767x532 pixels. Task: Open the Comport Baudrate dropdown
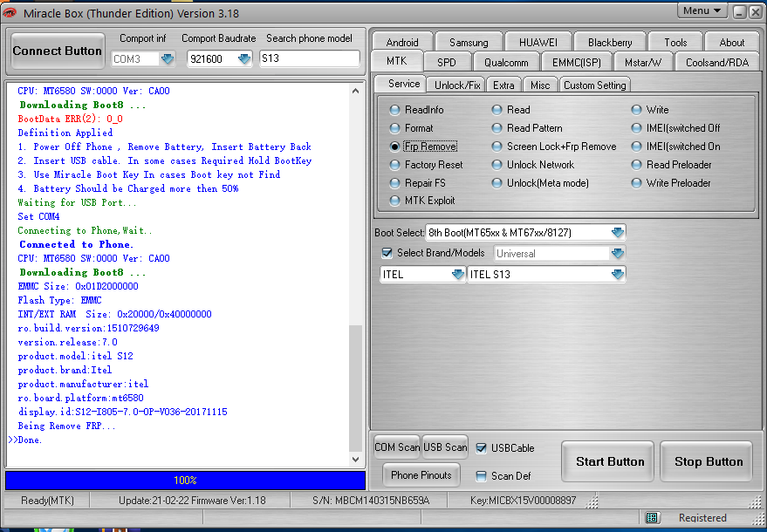point(244,59)
